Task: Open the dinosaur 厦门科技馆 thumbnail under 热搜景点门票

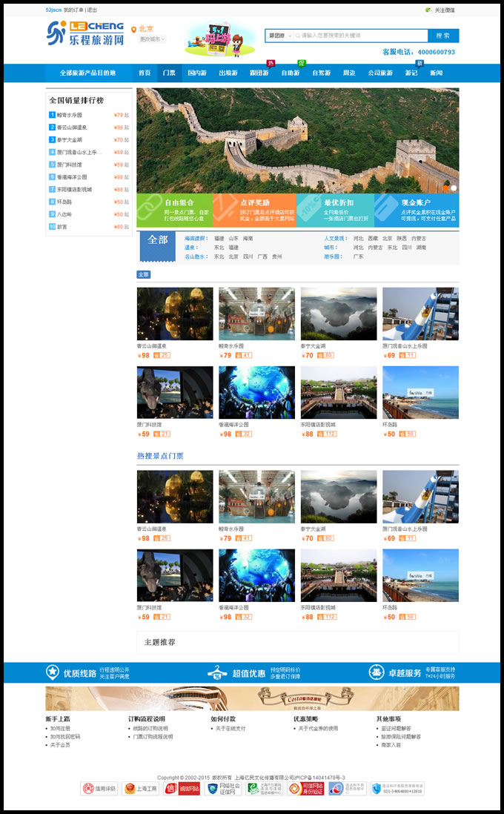Action: [x=175, y=575]
